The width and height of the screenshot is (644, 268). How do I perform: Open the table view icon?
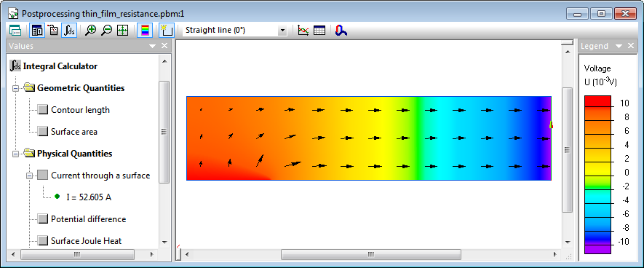(319, 31)
